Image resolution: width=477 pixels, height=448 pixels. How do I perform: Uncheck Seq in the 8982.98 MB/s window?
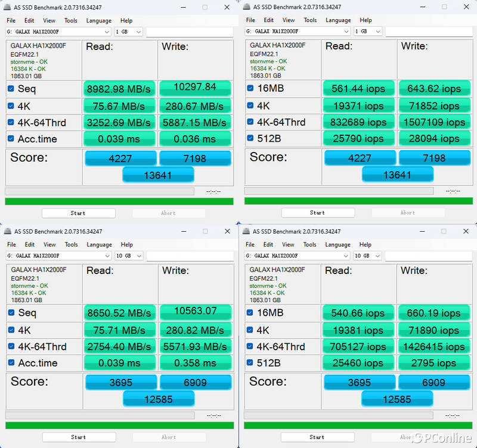pos(11,89)
